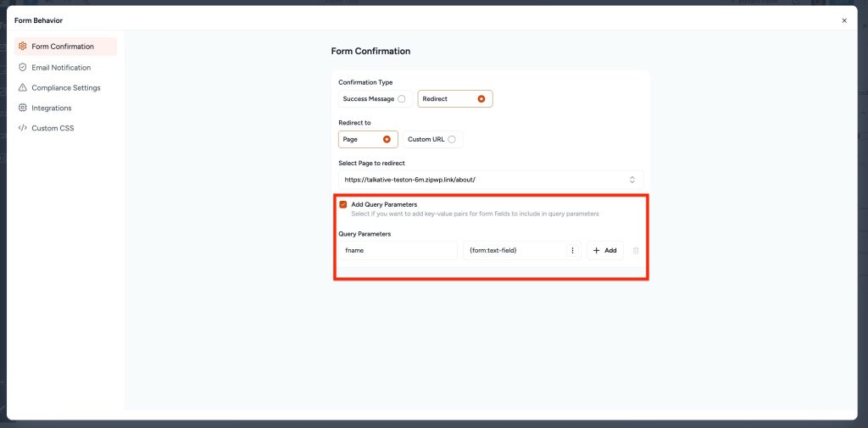The image size is (868, 428).
Task: Click the fname key input field
Action: click(398, 251)
